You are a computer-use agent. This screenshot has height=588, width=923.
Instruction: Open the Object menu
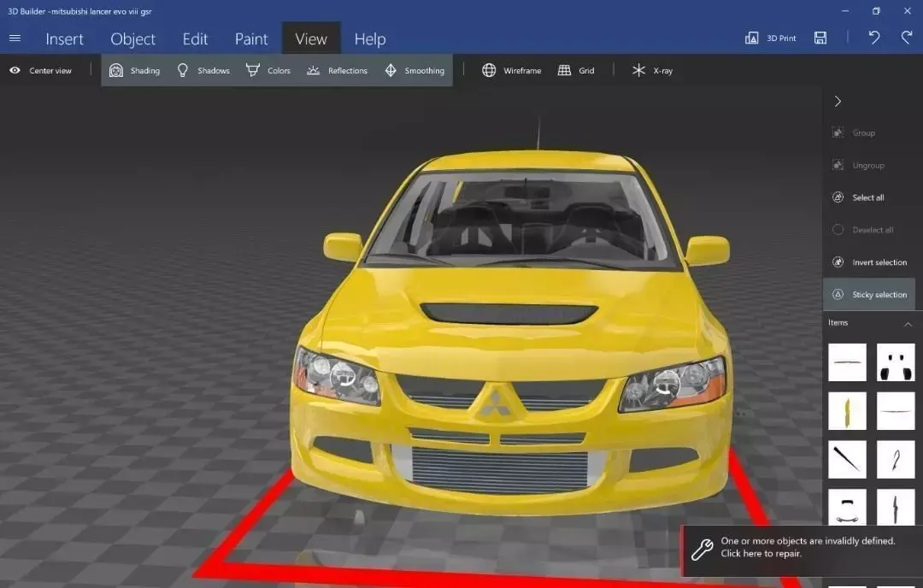pos(133,38)
